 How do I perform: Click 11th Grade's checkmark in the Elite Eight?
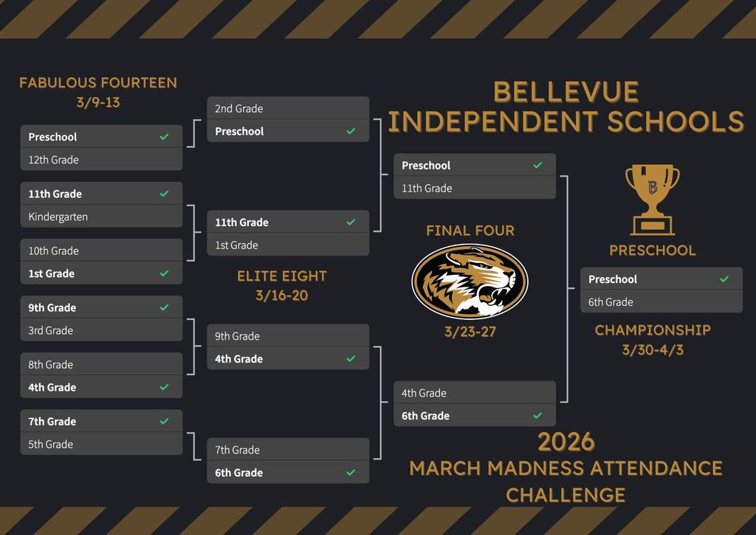coord(351,222)
